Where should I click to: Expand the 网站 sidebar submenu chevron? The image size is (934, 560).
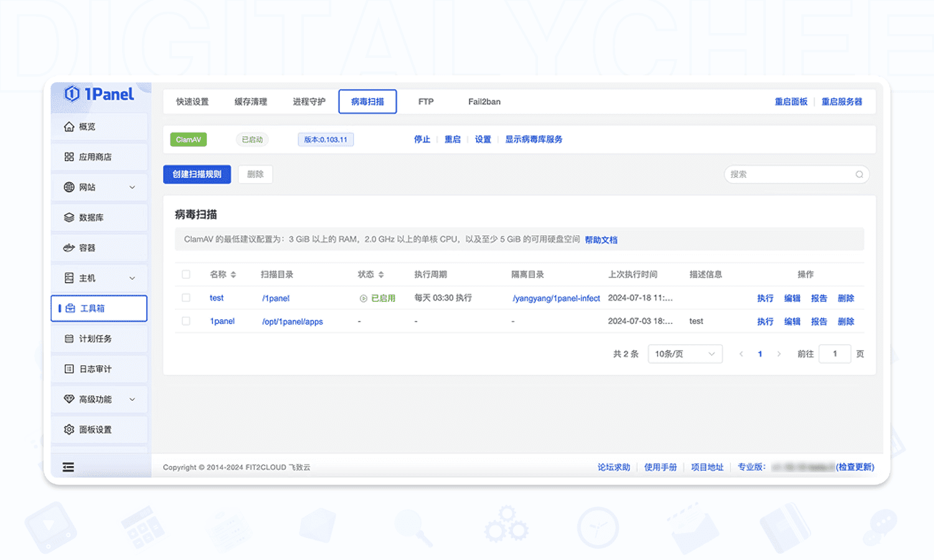coord(132,187)
